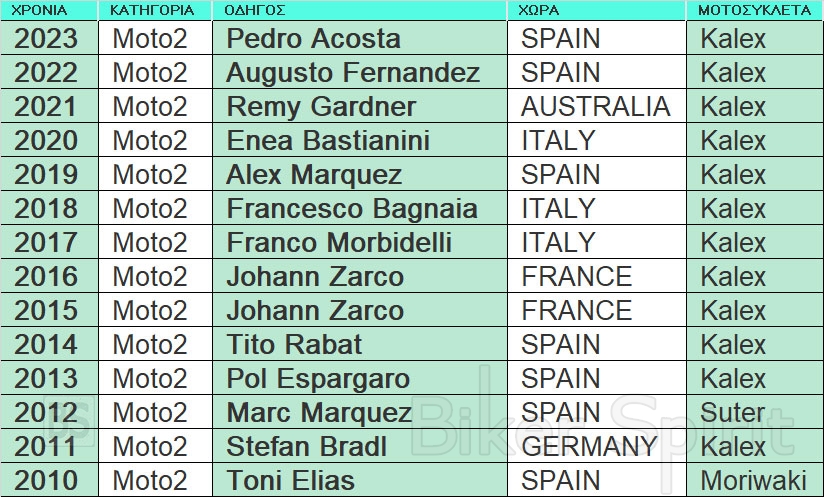Click the Toni Elias cell
Viewport: 824px width, 497px height.
[290, 480]
